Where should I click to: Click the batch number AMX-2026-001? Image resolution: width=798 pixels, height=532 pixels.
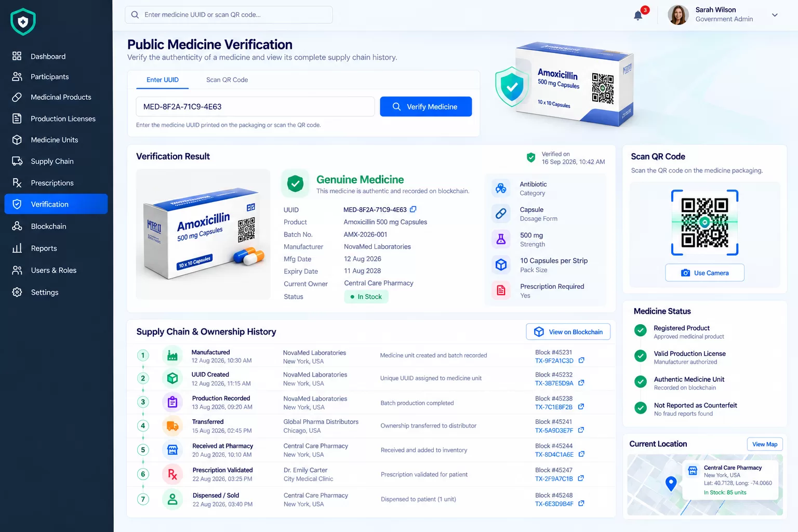[365, 234]
